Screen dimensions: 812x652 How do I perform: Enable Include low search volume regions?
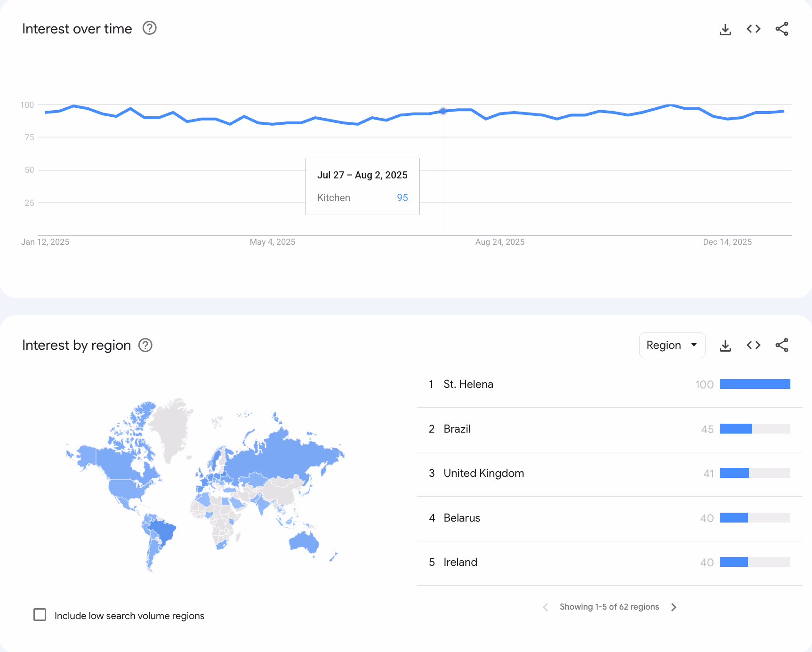[40, 615]
